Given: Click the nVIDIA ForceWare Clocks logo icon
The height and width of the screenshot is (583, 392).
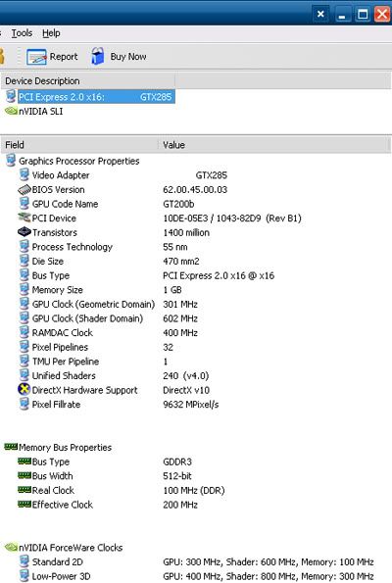Looking at the screenshot, I should click(11, 547).
